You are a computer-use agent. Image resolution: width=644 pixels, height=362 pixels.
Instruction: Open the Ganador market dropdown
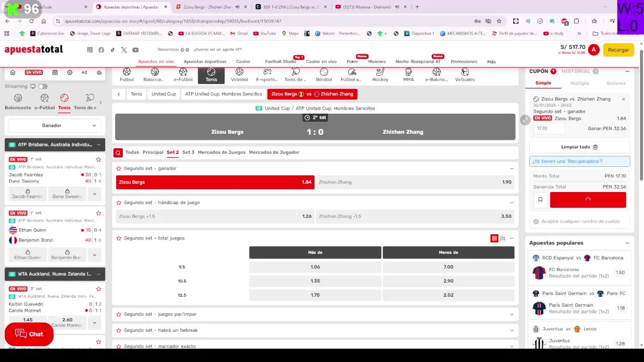pyautogui.click(x=55, y=125)
